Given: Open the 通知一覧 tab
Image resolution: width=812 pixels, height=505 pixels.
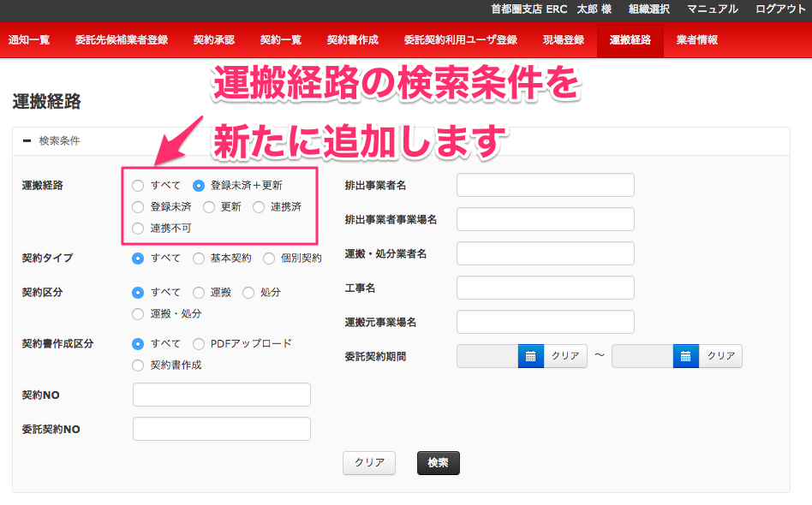Looking at the screenshot, I should click(x=29, y=40).
